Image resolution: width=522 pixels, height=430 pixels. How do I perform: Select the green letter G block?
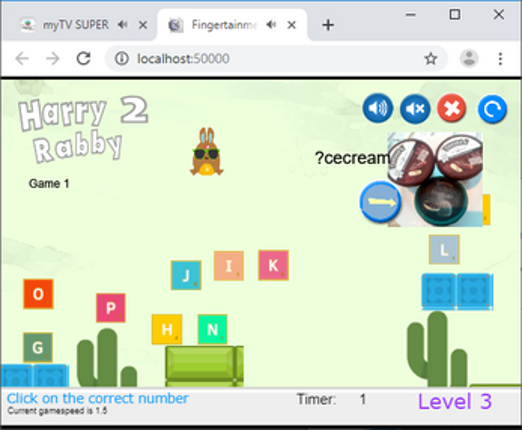38,347
